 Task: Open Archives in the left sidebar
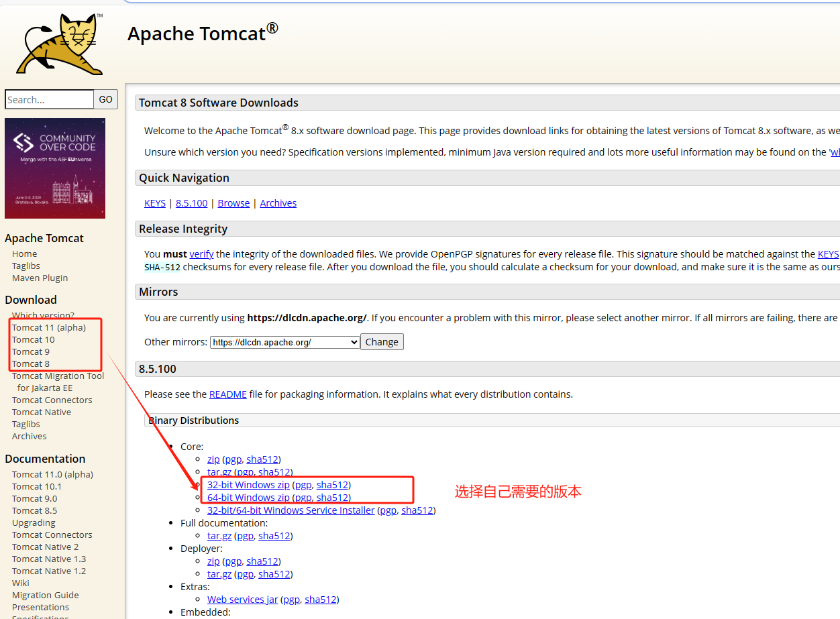click(x=30, y=437)
